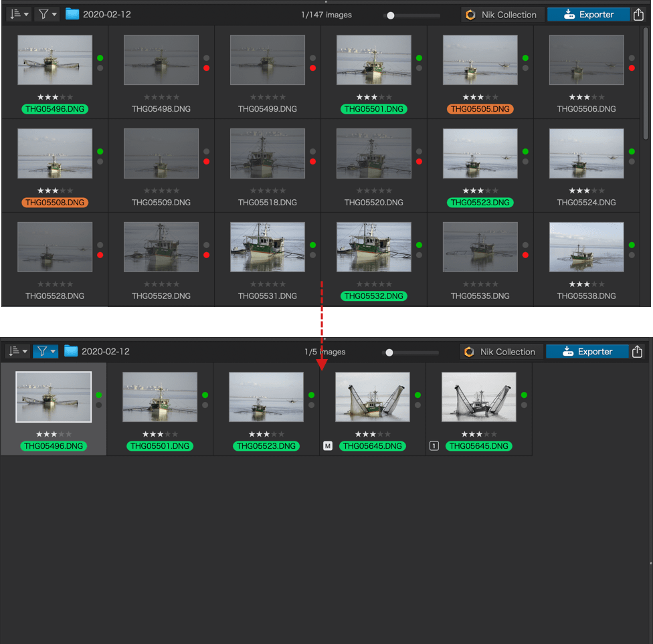653x644 pixels.
Task: Click the THG05529.DNG filename
Action: 161,296
